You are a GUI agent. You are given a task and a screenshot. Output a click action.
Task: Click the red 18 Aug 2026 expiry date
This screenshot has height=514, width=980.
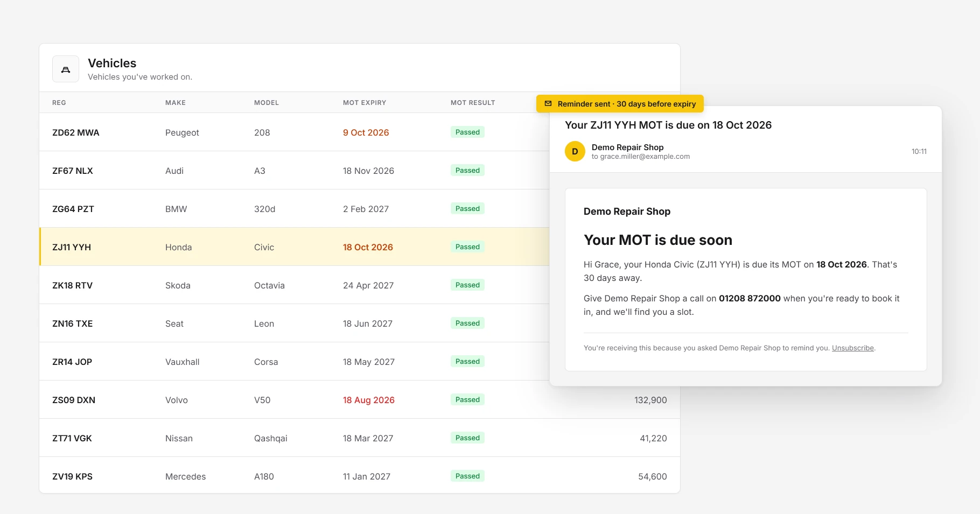coord(369,400)
